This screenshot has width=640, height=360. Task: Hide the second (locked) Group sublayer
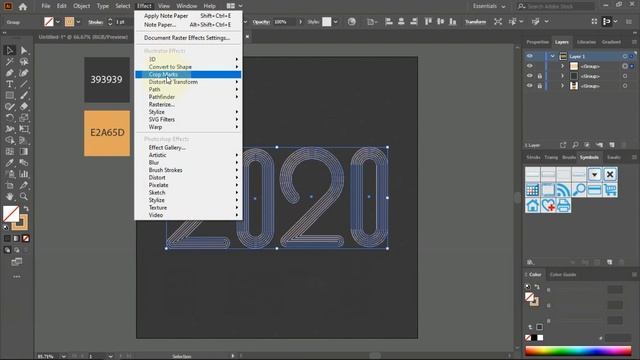(529, 76)
